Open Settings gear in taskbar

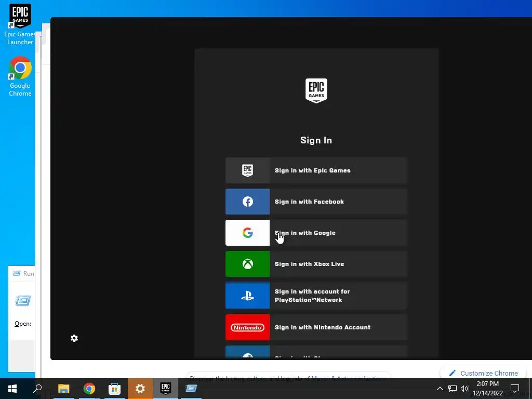(x=140, y=389)
